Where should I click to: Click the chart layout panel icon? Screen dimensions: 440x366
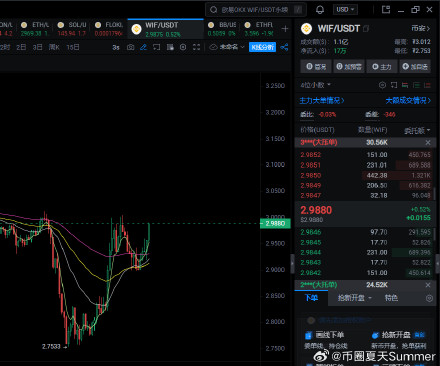tap(170, 47)
